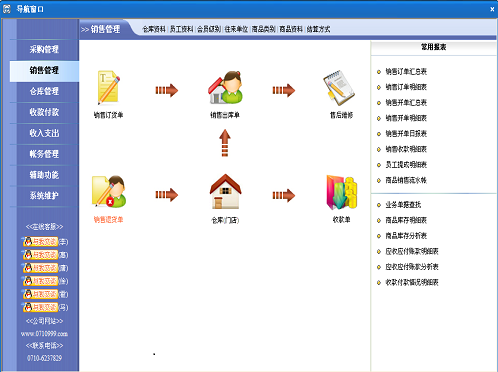The height and width of the screenshot is (372, 498).
Task: Open 会员级别 from the top bar
Action: pos(209,29)
